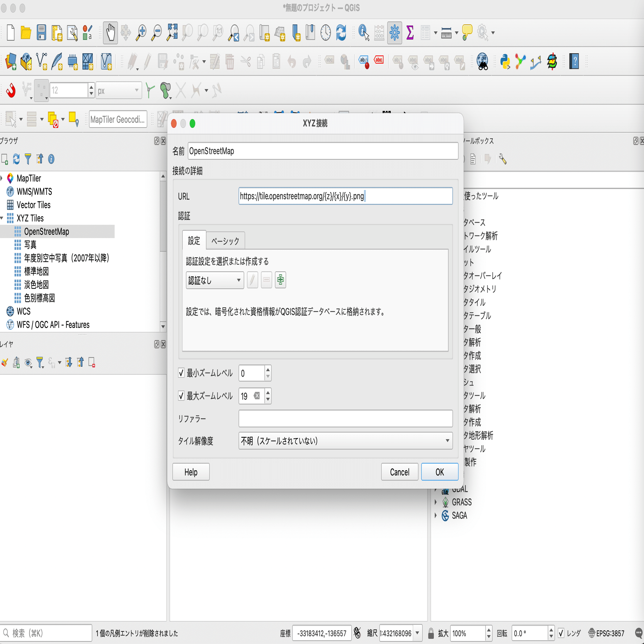Click the Zoom Full extent icon
This screenshot has height=644, width=644.
(172, 33)
